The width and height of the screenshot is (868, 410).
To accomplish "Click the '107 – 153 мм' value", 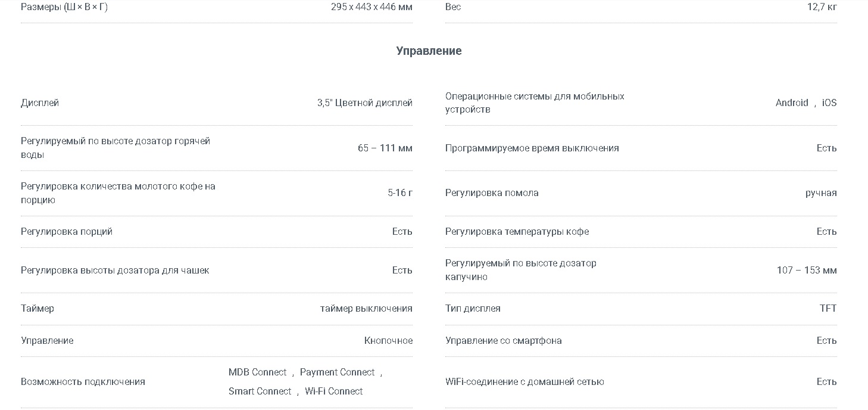I will (807, 271).
